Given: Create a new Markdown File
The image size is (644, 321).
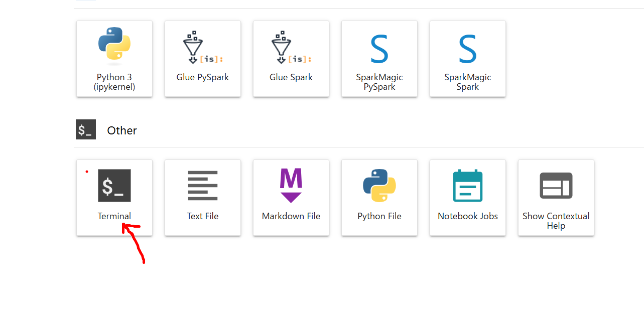Looking at the screenshot, I should (291, 198).
